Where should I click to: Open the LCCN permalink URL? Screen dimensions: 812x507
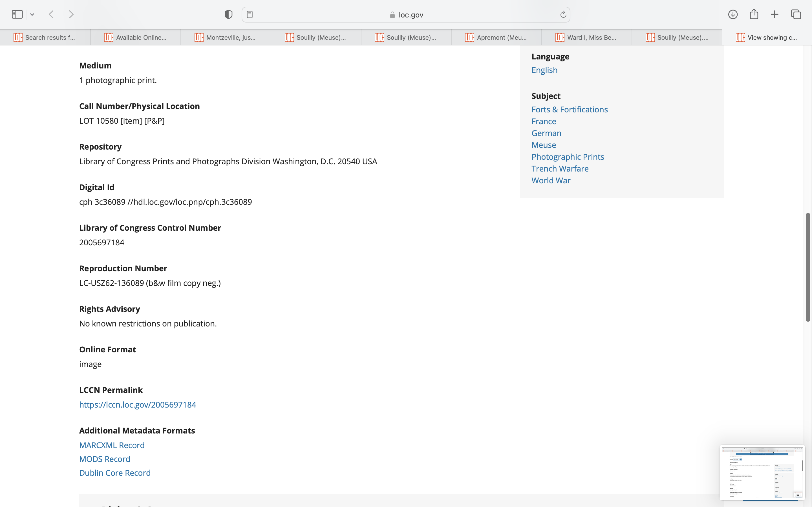click(138, 405)
